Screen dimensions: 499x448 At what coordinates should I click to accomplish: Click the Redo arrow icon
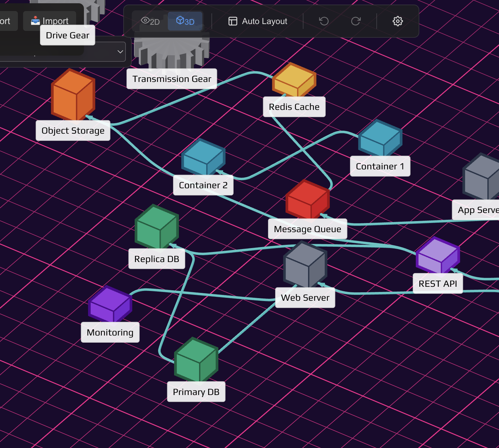[355, 21]
